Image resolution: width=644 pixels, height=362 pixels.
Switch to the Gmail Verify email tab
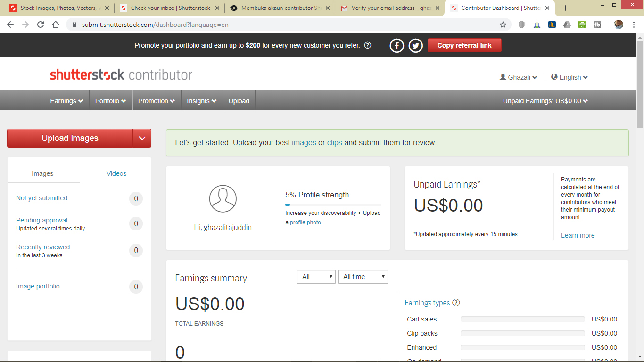tap(390, 8)
